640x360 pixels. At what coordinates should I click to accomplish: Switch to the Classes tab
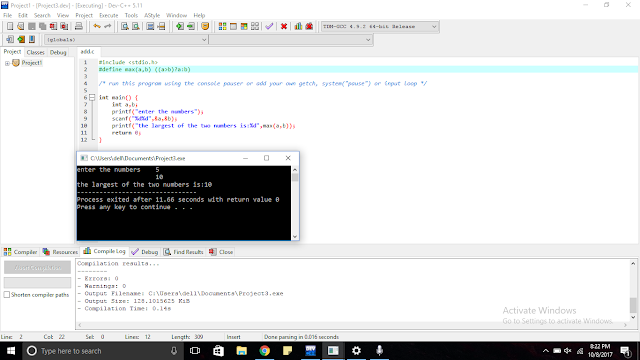pyautogui.click(x=36, y=52)
